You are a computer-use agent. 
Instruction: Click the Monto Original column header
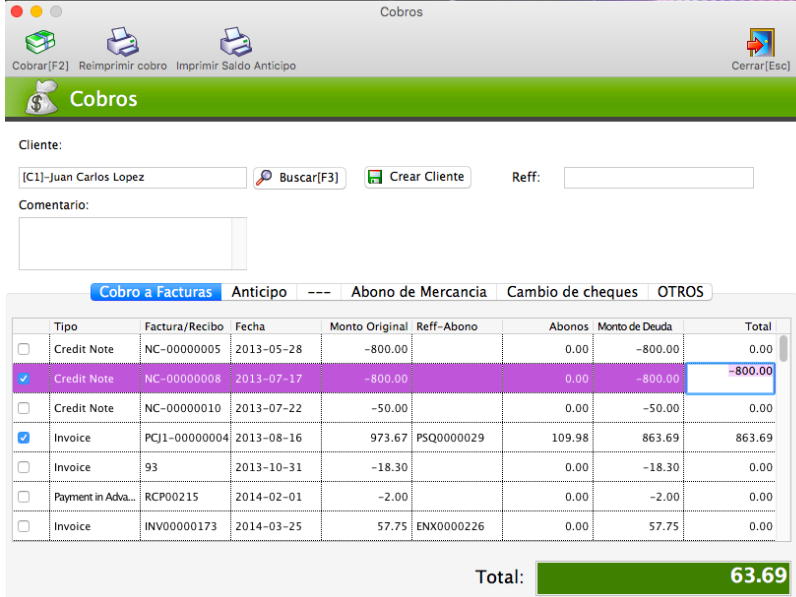pos(367,326)
